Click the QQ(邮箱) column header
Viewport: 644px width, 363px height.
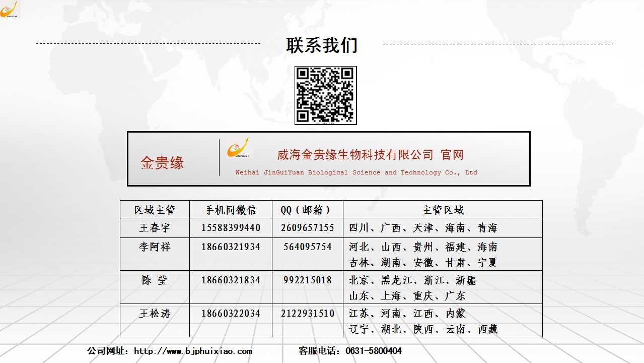(307, 210)
